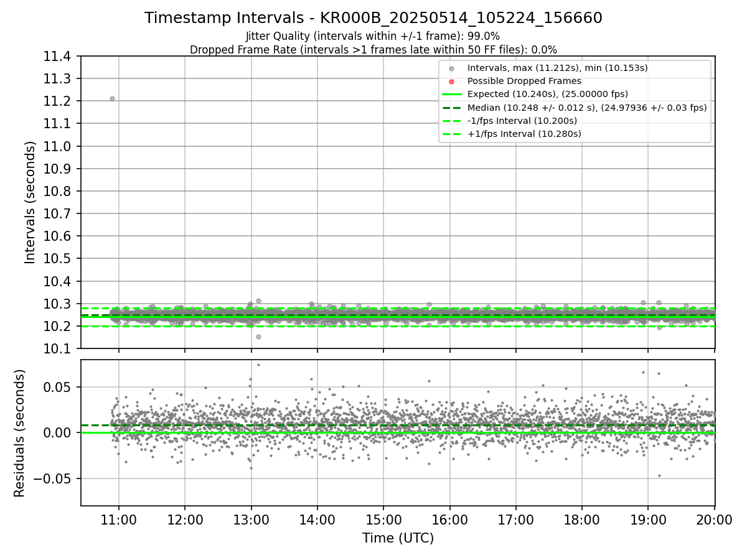Screen dimensions: 747x560
Task: Click the '11.0' y-axis tick label
Action: [58, 146]
